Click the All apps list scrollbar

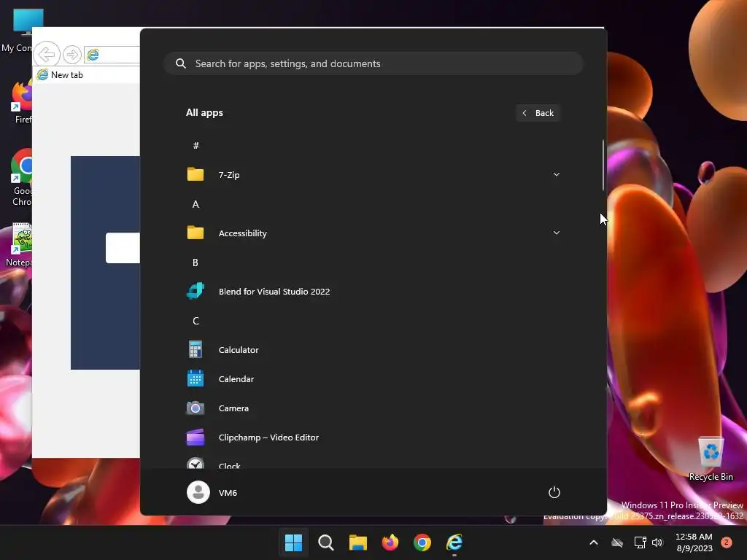(x=603, y=166)
